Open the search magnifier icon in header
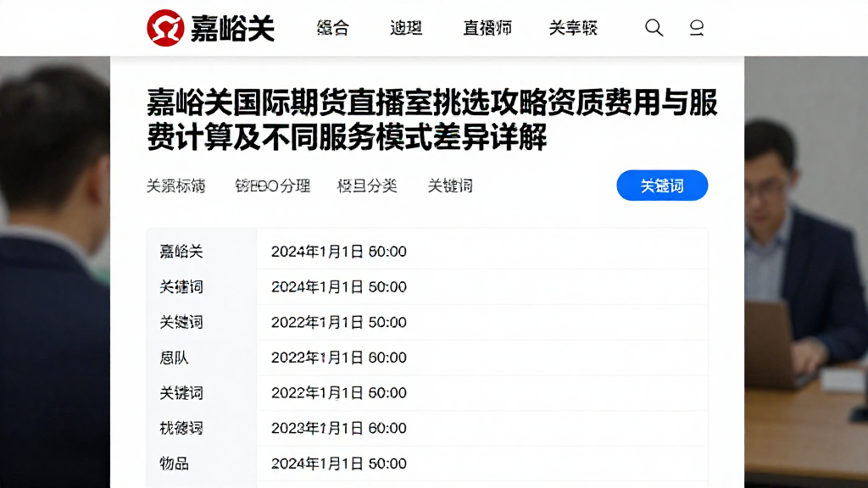Viewport: 868px width, 488px height. point(654,27)
